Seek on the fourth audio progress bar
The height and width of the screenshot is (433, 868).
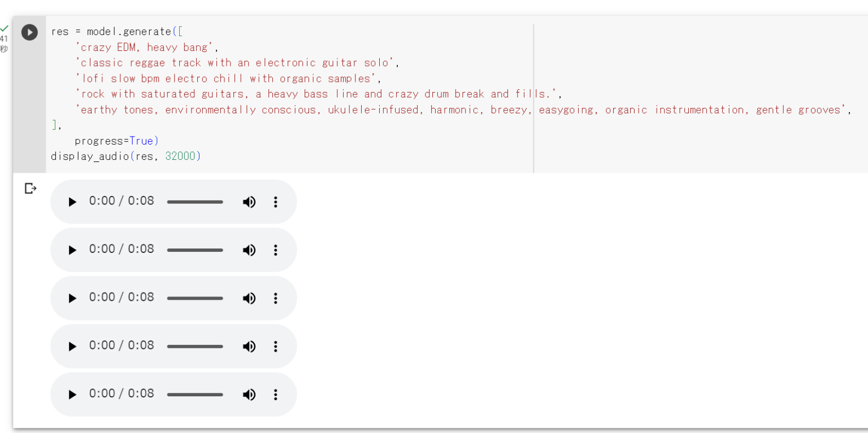tap(195, 347)
